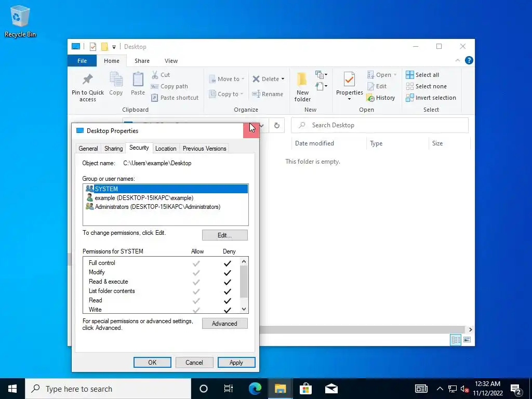The width and height of the screenshot is (532, 399).
Task: Select Cut in Clipboard group
Action: click(161, 75)
